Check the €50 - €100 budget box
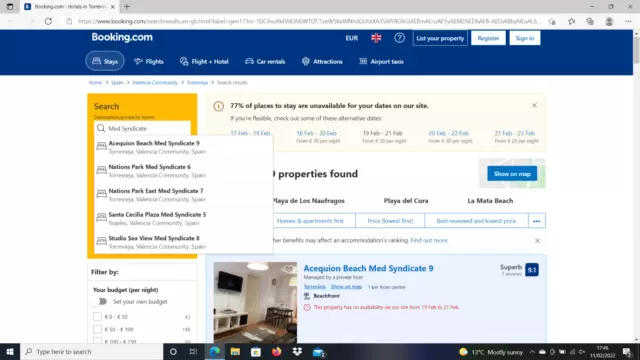 pyautogui.click(x=97, y=329)
